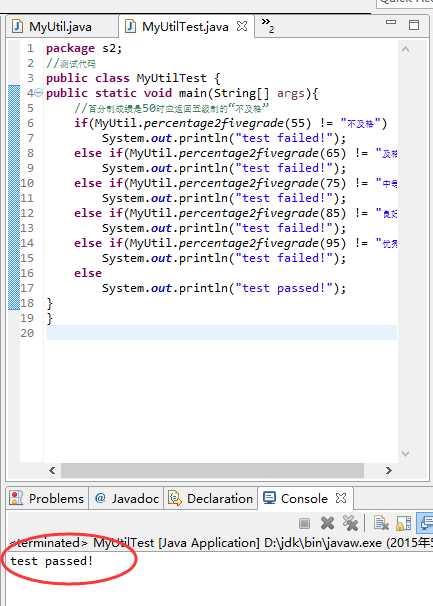433x606 pixels.
Task: Click Remove All Terminated Launches double-X icon
Action: pyautogui.click(x=350, y=523)
